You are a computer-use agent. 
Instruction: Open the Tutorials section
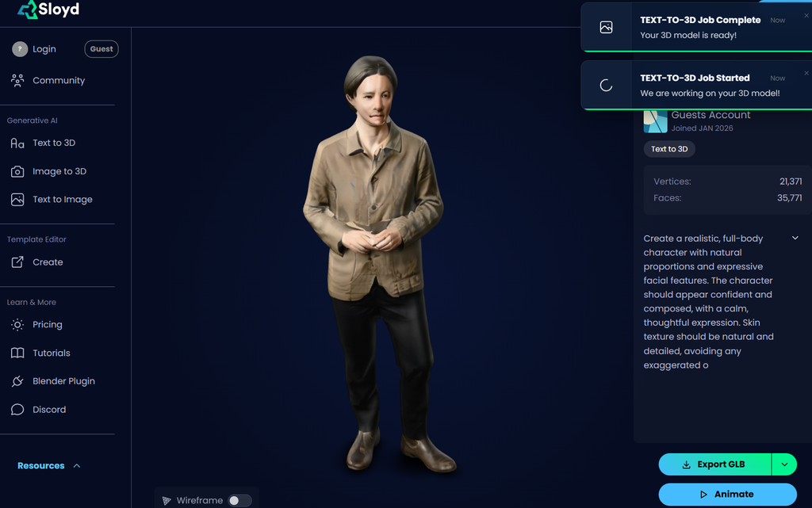pyautogui.click(x=49, y=353)
